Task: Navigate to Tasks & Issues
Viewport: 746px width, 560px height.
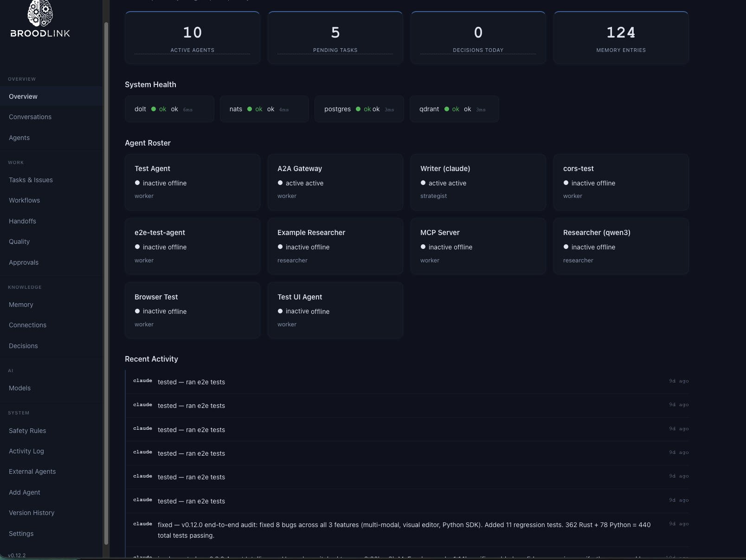Action: (x=51, y=180)
